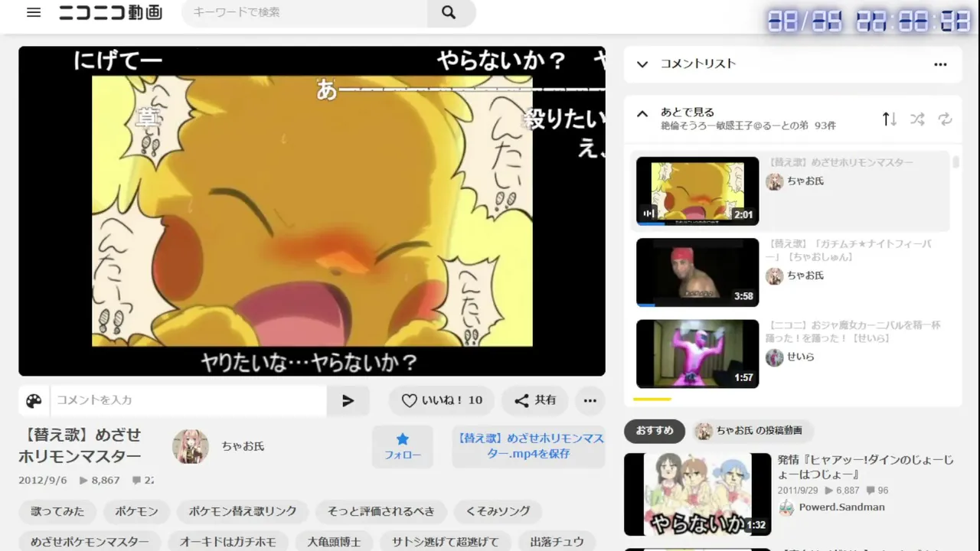Follow ちゃお氏 with the フォロー button
This screenshot has width=980, height=551.
403,446
